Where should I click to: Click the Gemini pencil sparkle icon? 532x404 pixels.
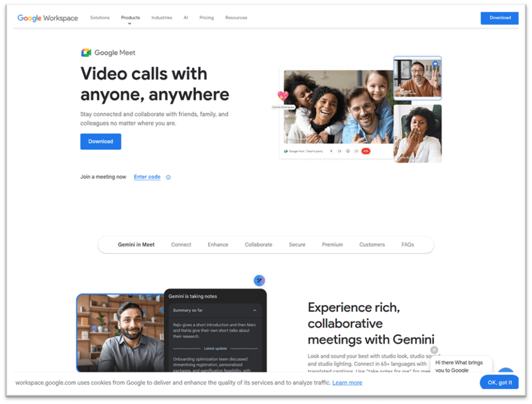[259, 281]
